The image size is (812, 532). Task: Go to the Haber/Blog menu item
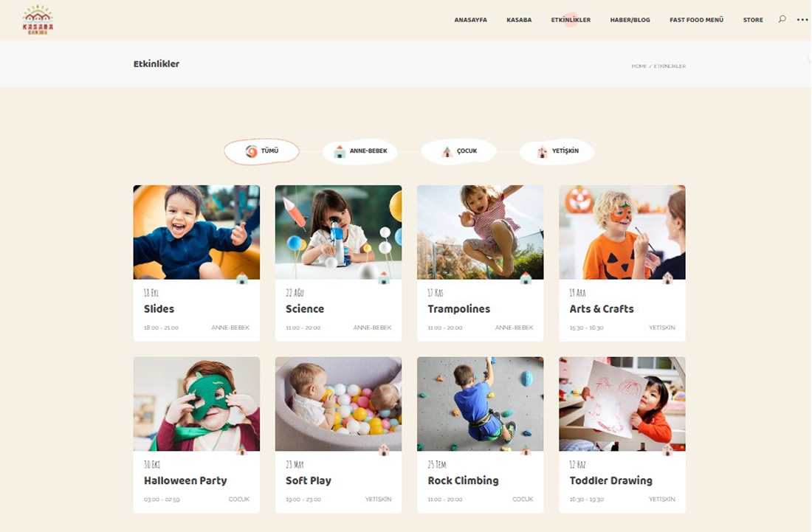630,20
